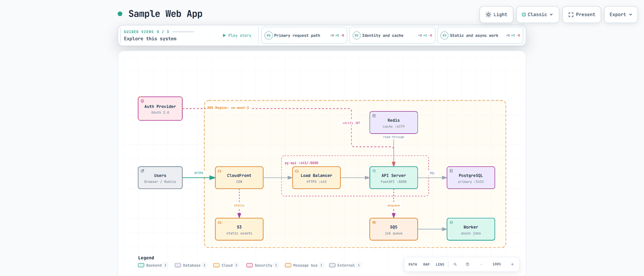Select the PostgreSQL primary node
The image size is (644, 276).
[471, 178]
